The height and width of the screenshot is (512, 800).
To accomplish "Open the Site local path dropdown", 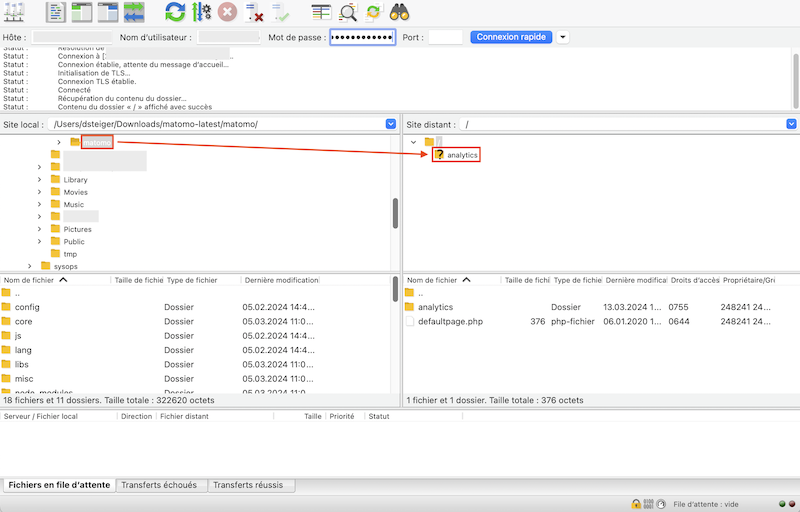I will point(391,124).
